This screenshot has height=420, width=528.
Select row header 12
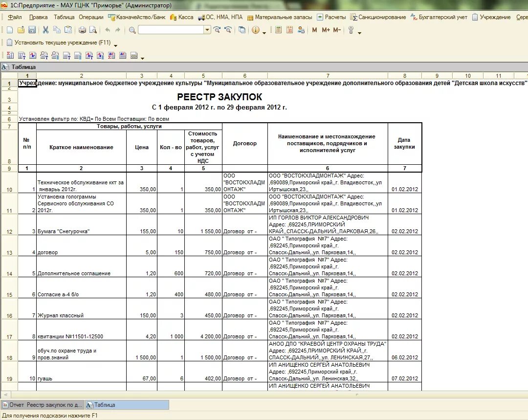(x=9, y=224)
